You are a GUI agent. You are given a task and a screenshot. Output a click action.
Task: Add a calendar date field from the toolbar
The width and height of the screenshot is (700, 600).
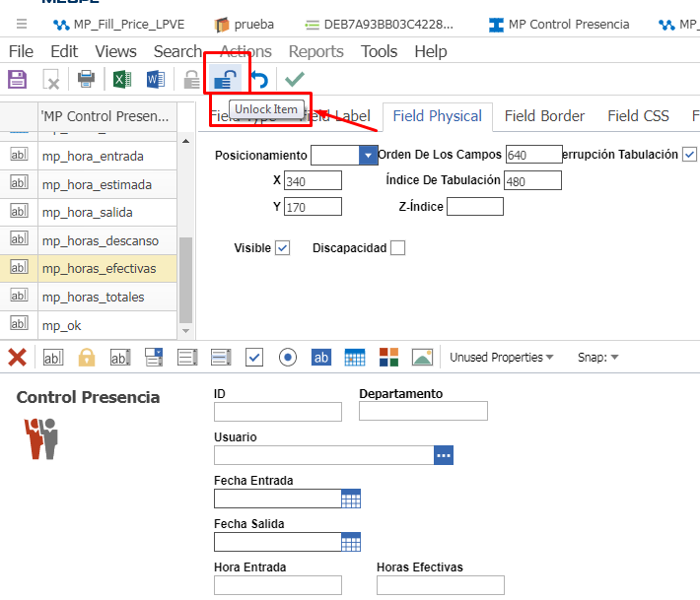[355, 357]
